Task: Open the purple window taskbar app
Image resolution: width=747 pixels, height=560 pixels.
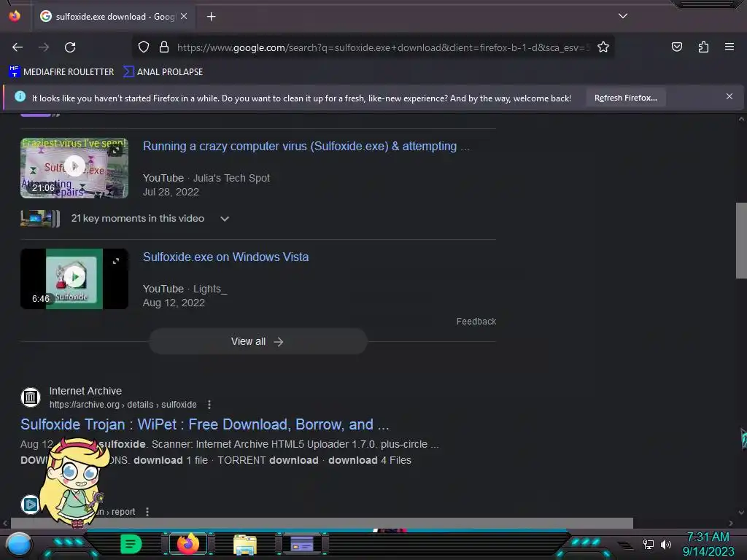Action: (x=302, y=544)
